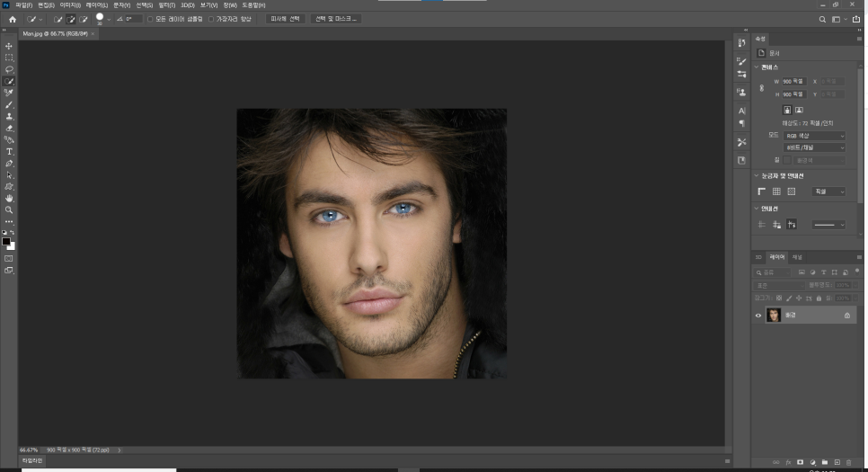Click the 타임라인 panel label
The image size is (868, 472).
point(32,460)
